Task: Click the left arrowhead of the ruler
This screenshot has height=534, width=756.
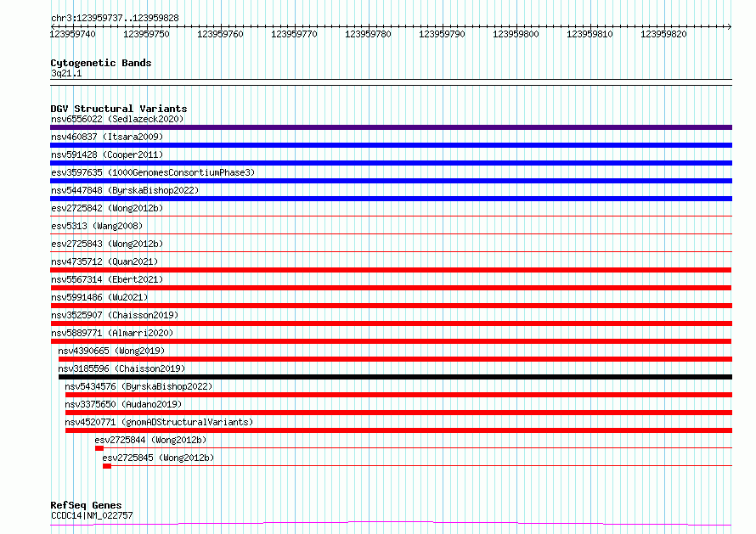Action: (x=53, y=26)
